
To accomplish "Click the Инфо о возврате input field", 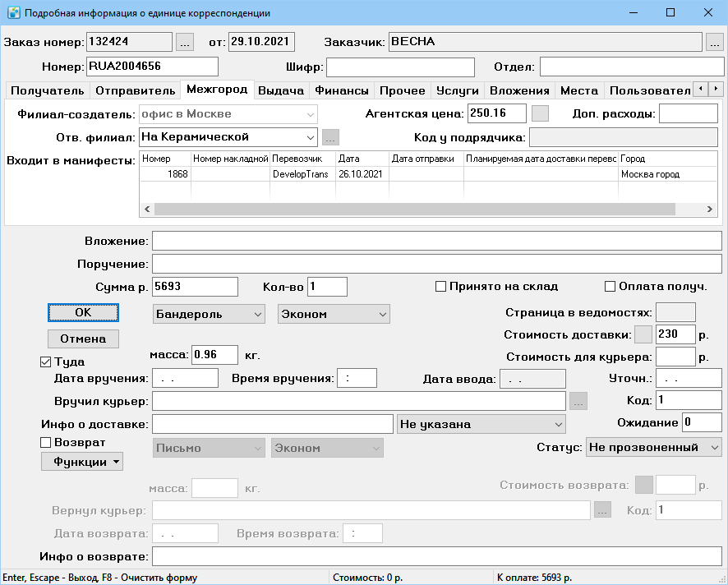I will [437, 557].
